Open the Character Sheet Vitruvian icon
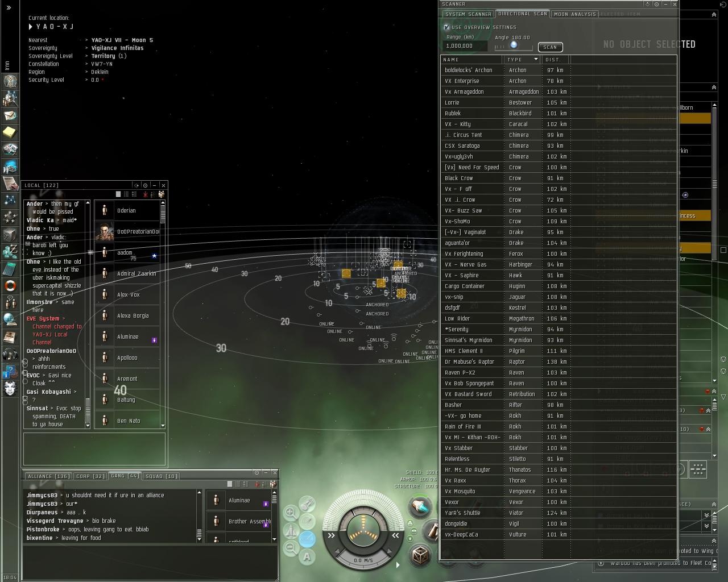This screenshot has height=582, width=728. coord(10,81)
